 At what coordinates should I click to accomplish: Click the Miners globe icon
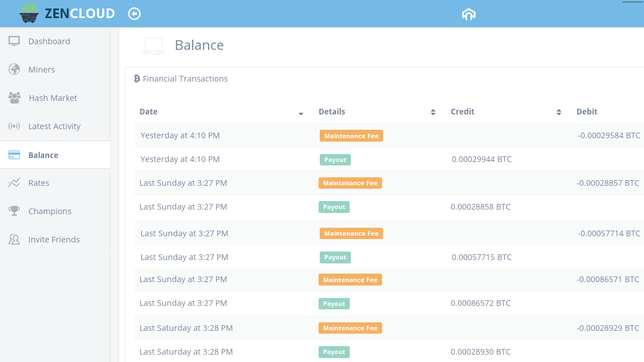(x=14, y=70)
